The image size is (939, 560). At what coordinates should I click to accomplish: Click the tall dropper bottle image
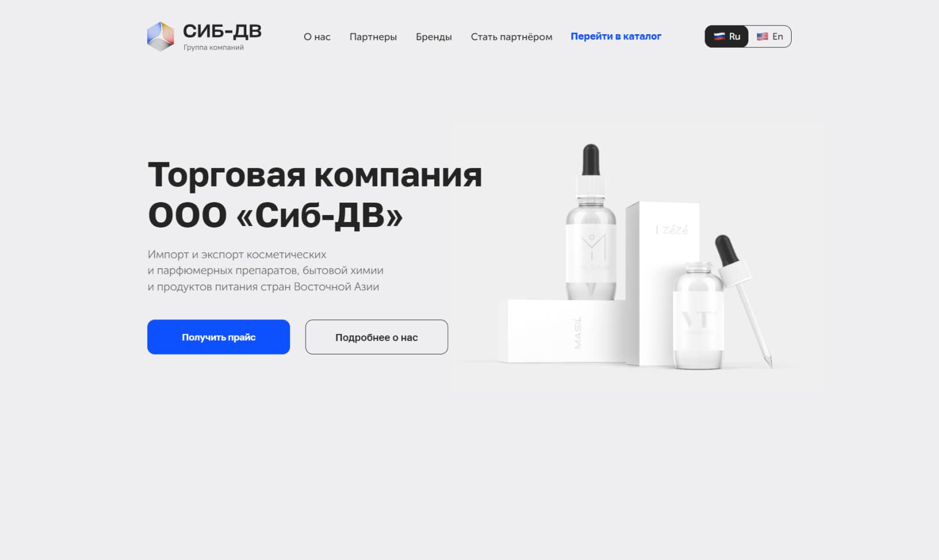(591, 222)
